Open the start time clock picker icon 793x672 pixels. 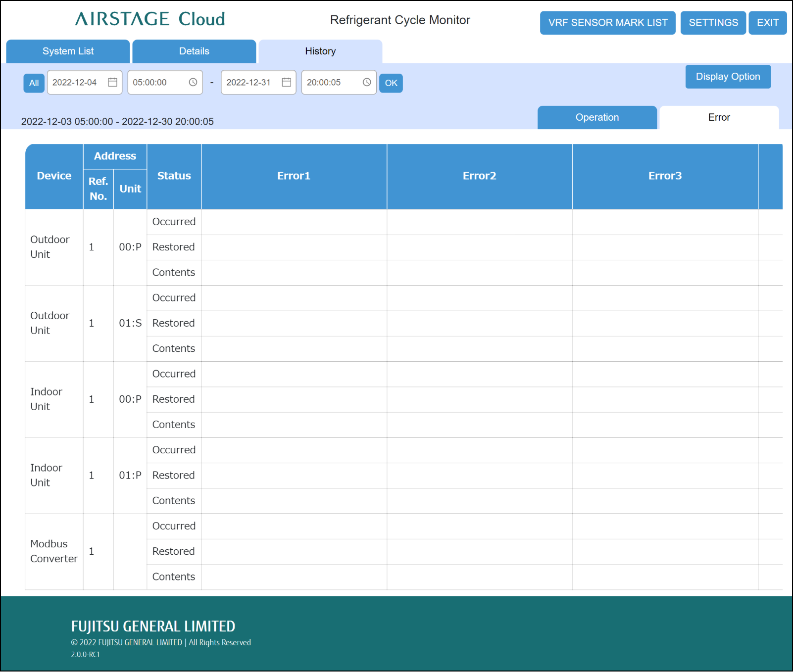pyautogui.click(x=193, y=82)
